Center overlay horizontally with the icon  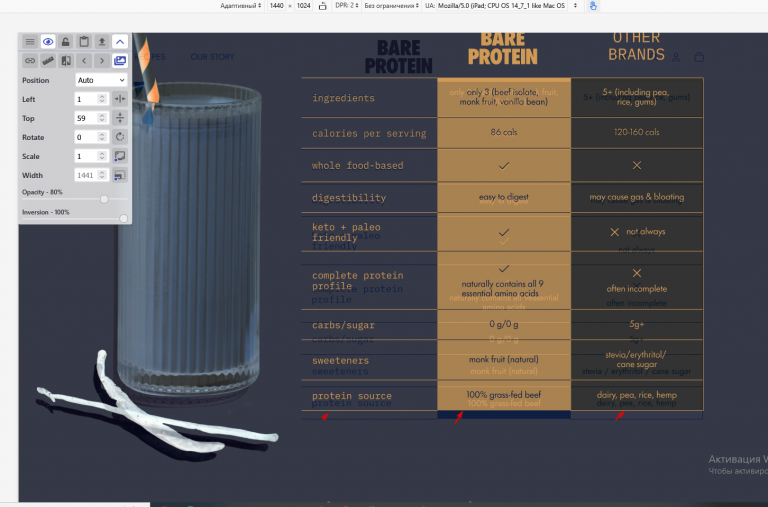pos(120,99)
